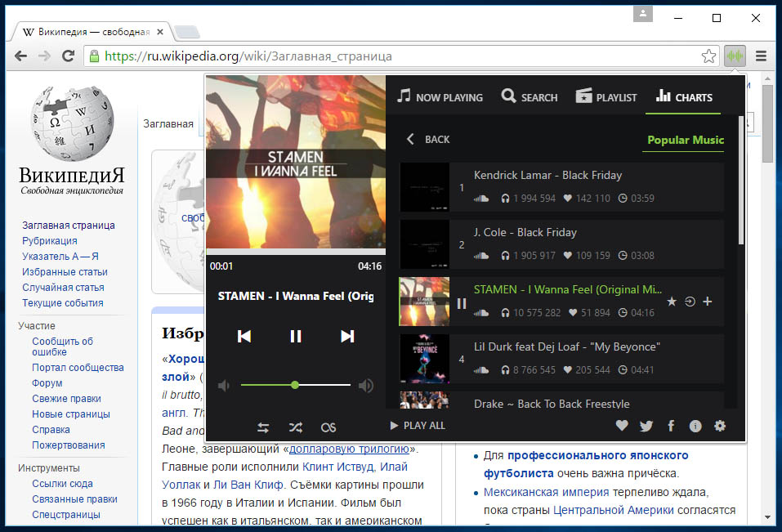Go back using the Back chevron
The width and height of the screenshot is (782, 532).
pos(428,139)
